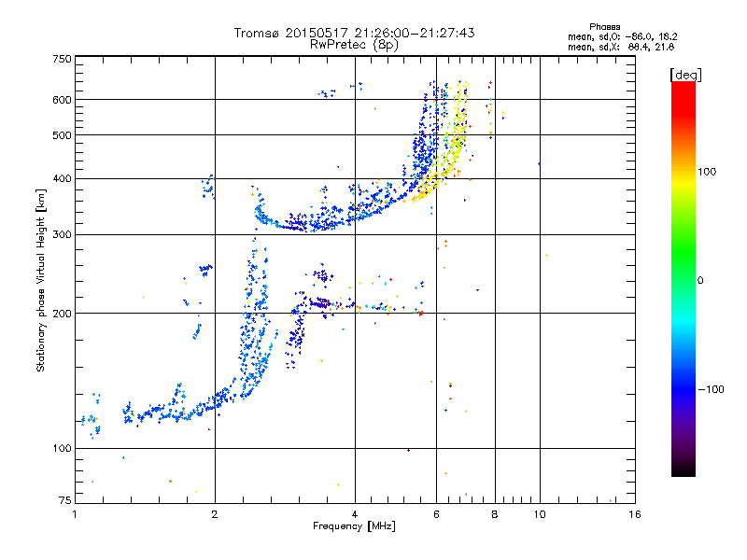The height and width of the screenshot is (560, 747).
Task: Click y-axis tick label '100'
Action: pyautogui.click(x=63, y=449)
